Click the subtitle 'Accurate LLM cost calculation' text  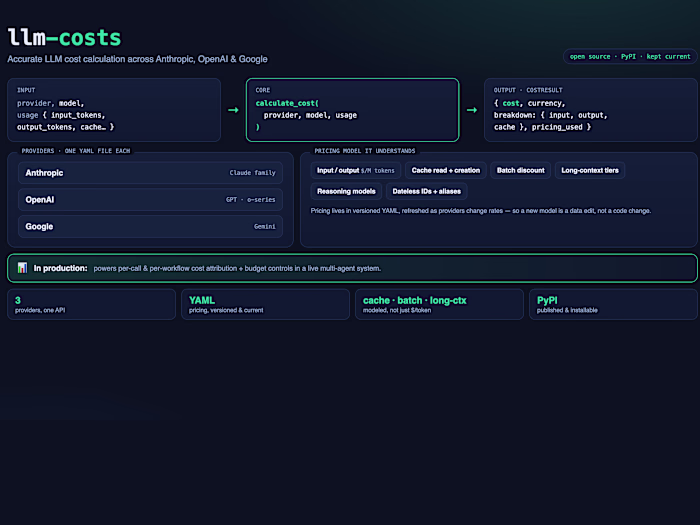pyautogui.click(x=138, y=59)
